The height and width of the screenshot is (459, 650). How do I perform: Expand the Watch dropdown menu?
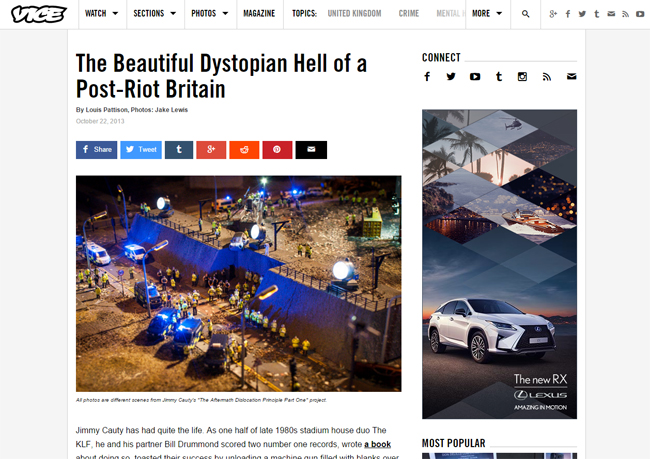(102, 14)
